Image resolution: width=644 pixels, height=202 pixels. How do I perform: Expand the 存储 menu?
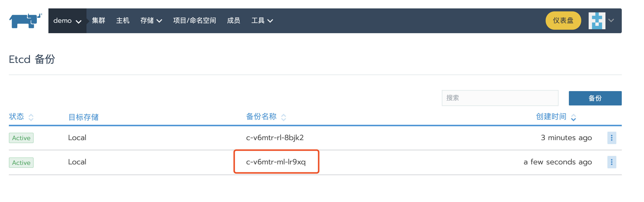coord(151,21)
